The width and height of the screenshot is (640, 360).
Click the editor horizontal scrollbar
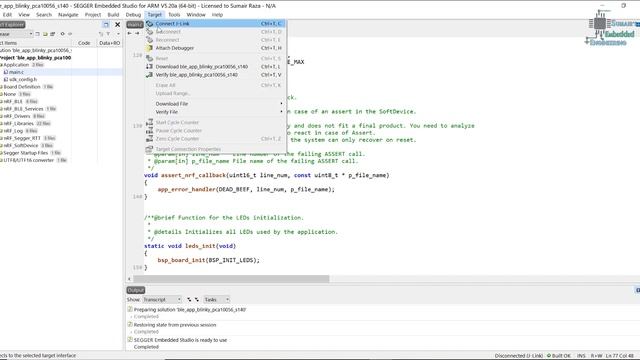[x=231, y=279]
